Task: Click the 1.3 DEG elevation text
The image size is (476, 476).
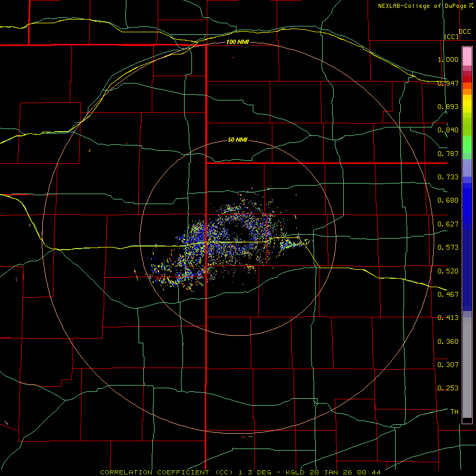Action: point(255,472)
